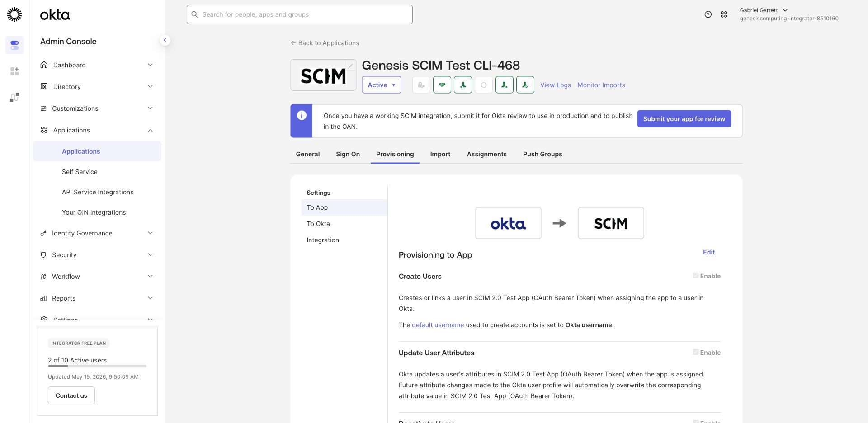Screen dimensions: 868x423
Task: Click the import users person icon
Action: point(463,85)
